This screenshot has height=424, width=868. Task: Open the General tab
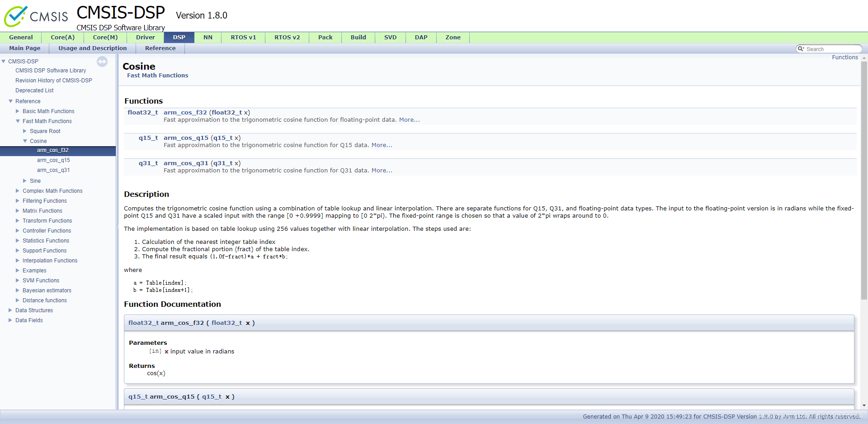tap(21, 38)
